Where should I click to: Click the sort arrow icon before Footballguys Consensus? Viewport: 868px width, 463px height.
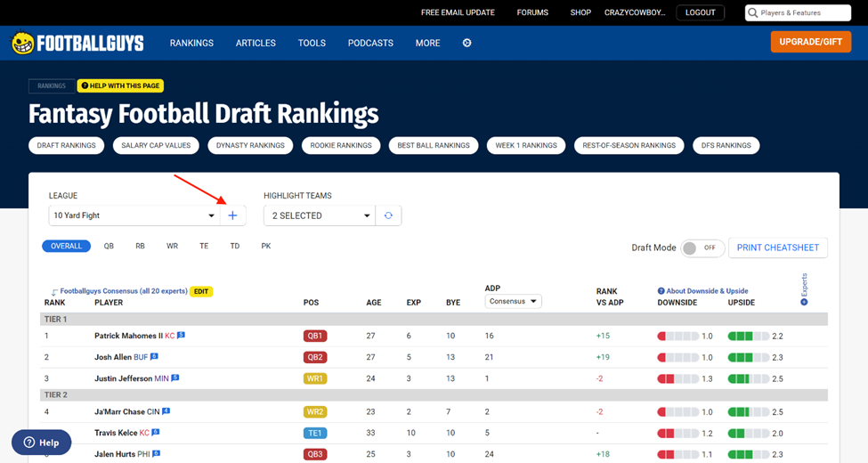click(x=54, y=292)
